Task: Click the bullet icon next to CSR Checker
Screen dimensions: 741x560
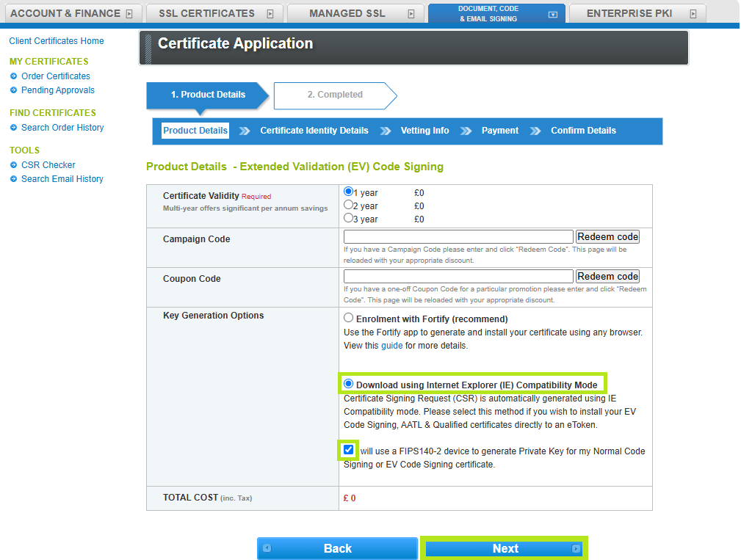Action: [x=14, y=165]
